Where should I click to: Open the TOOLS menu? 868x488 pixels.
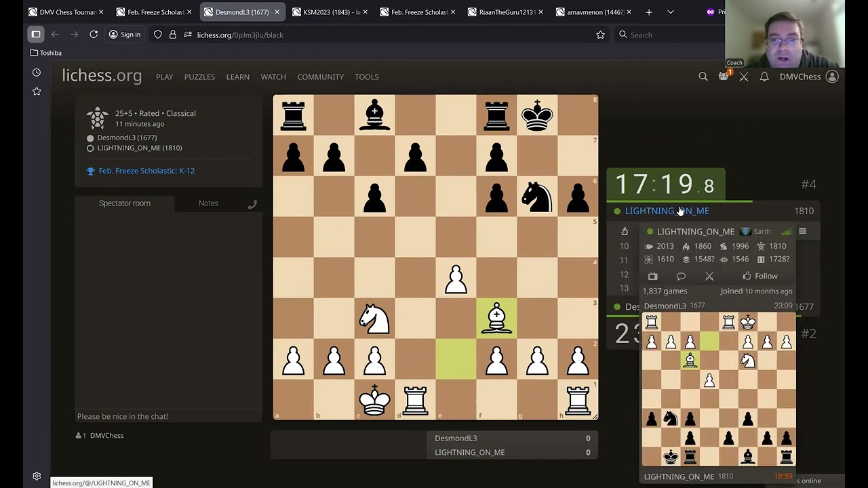click(367, 77)
